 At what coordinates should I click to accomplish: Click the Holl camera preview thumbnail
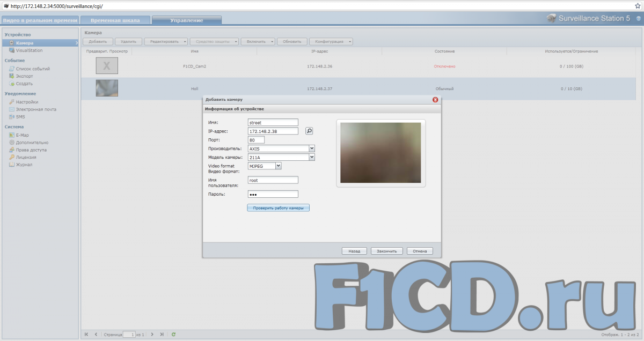(107, 88)
